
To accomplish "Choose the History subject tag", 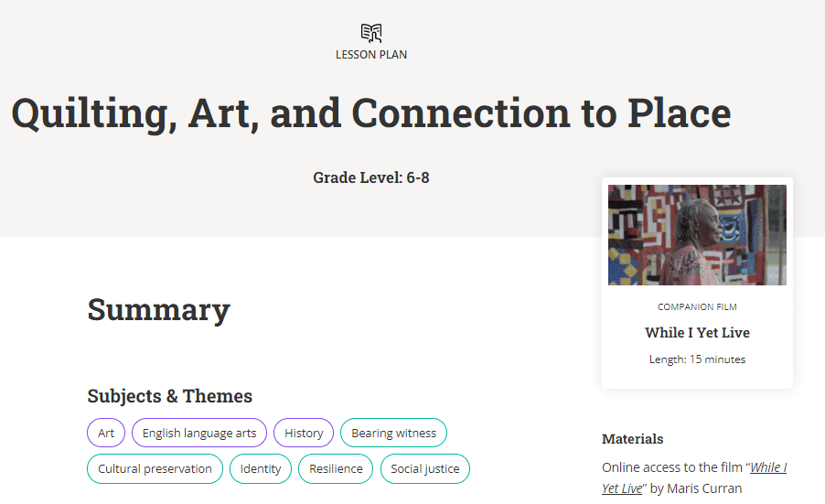I will (x=304, y=433).
